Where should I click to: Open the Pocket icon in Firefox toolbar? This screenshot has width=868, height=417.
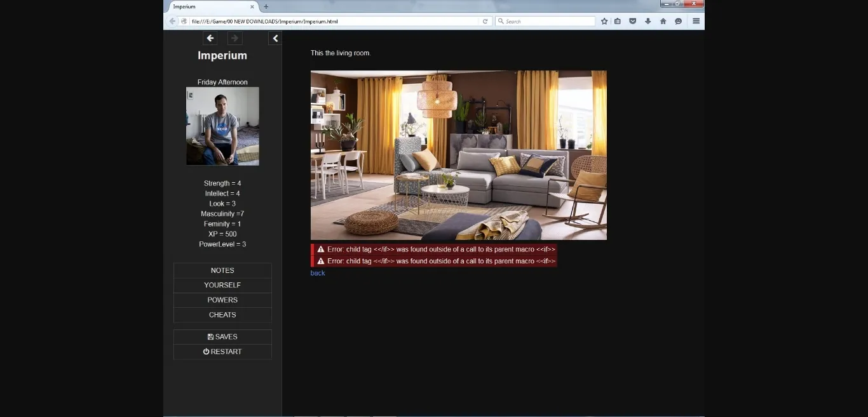[632, 21]
